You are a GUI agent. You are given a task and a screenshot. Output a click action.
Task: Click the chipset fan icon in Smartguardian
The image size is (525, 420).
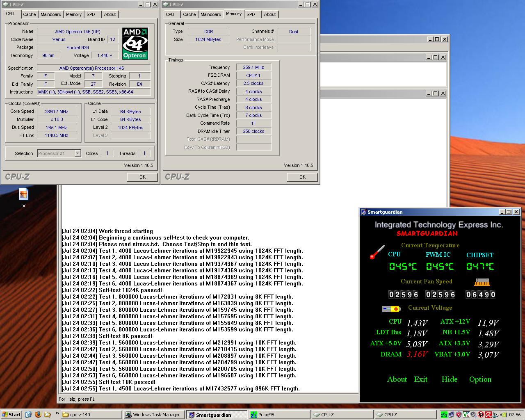point(482,282)
